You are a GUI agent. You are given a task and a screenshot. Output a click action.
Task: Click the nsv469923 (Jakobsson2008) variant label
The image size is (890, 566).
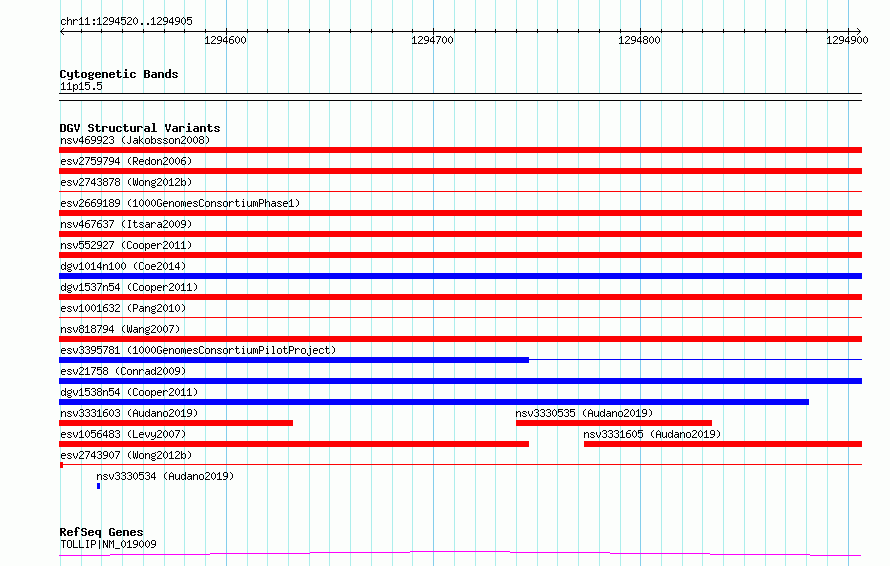[x=135, y=140]
